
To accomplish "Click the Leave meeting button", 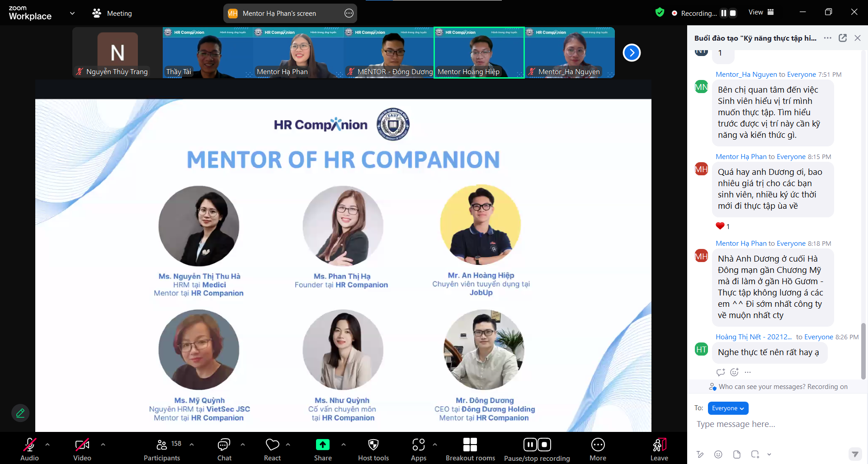I will click(x=659, y=449).
